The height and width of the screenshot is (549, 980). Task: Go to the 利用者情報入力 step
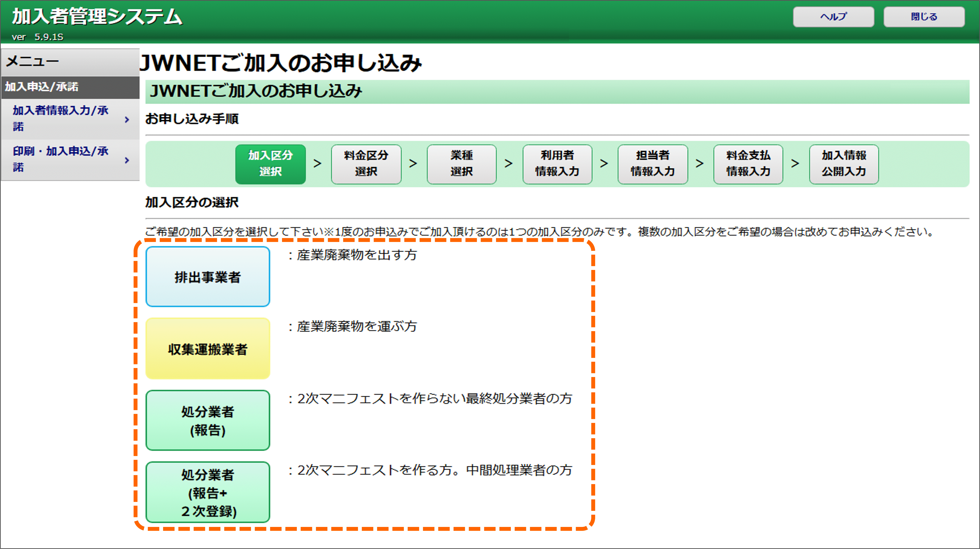tap(557, 164)
